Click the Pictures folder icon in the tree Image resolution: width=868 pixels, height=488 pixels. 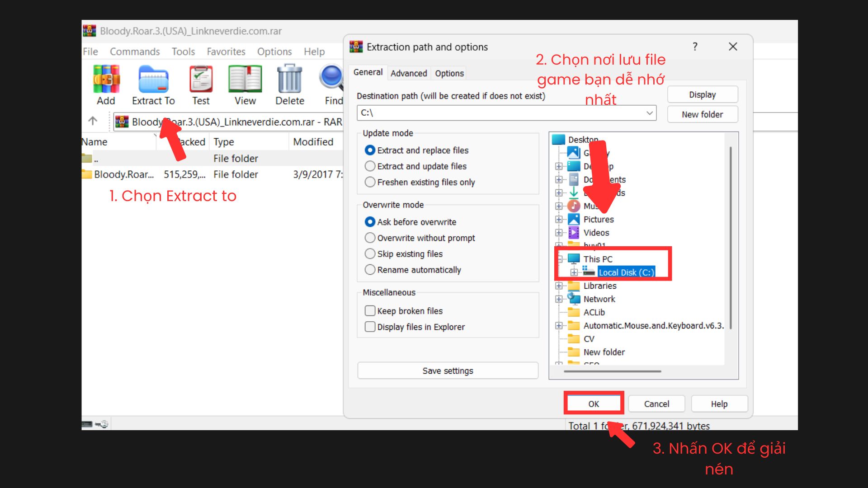pos(574,219)
